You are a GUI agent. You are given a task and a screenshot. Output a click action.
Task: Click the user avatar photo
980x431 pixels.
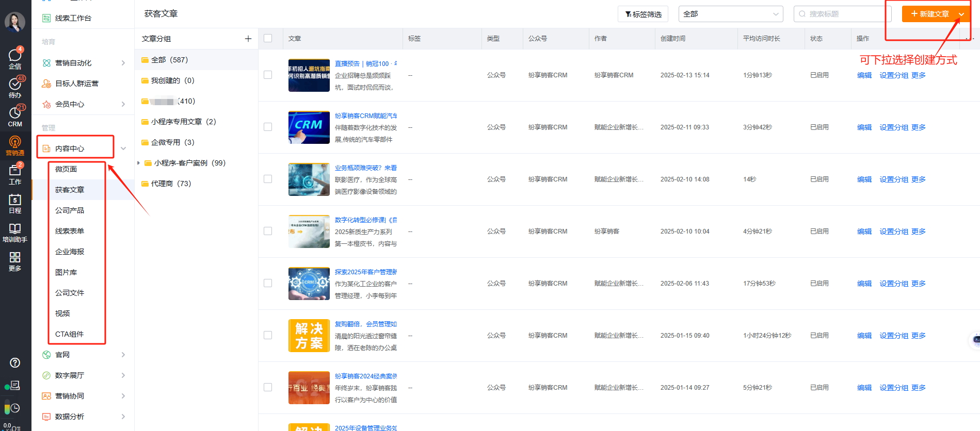[15, 22]
